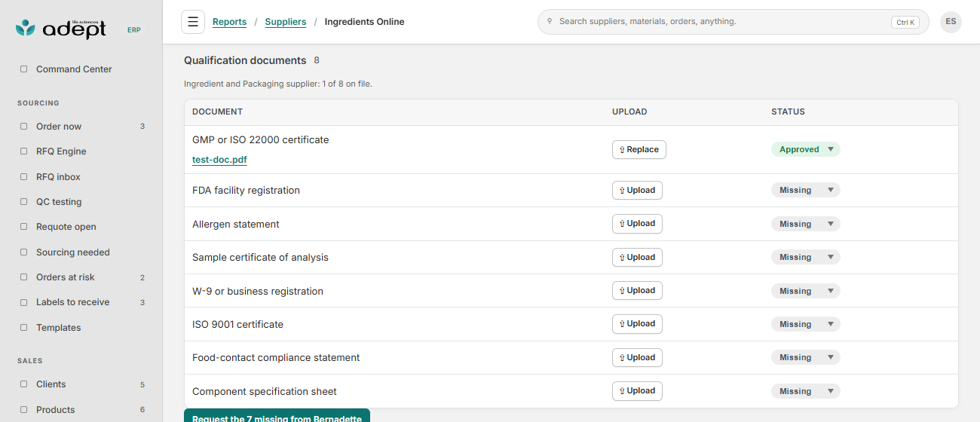Image resolution: width=980 pixels, height=422 pixels.
Task: Replace the GMP or ISO 22000 certificate
Action: (639, 149)
